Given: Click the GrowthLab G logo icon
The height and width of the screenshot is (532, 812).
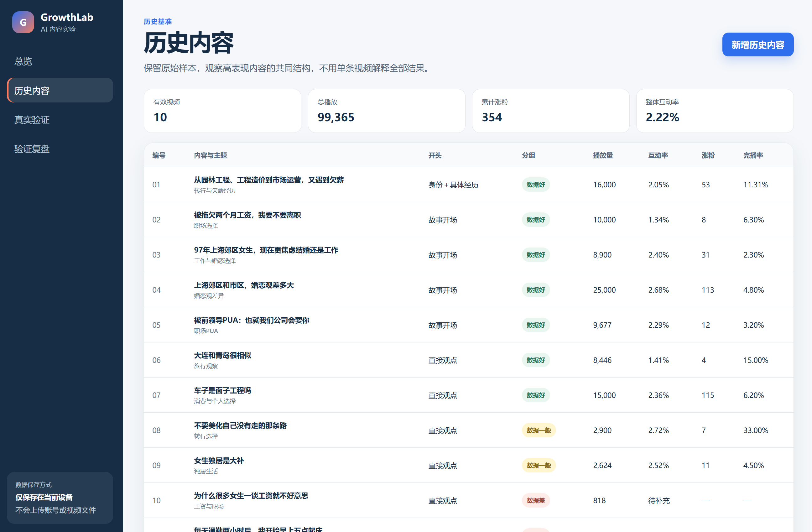Looking at the screenshot, I should 23,22.
